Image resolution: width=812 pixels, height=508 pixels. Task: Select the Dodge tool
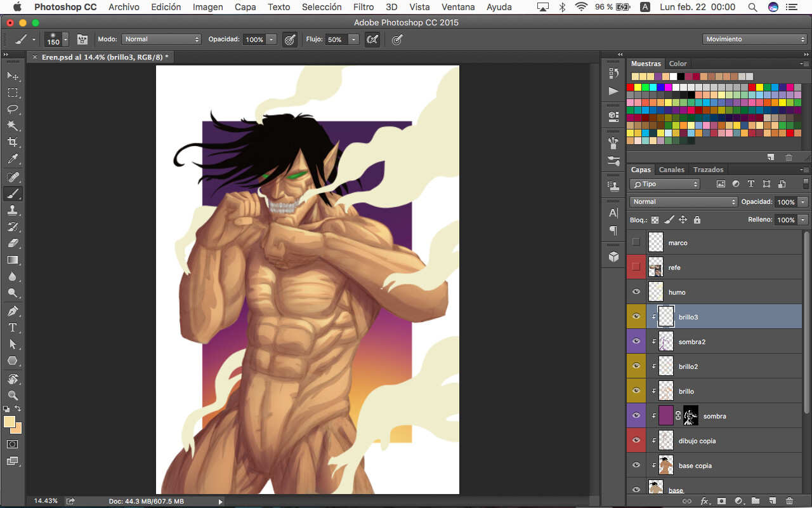pyautogui.click(x=13, y=293)
